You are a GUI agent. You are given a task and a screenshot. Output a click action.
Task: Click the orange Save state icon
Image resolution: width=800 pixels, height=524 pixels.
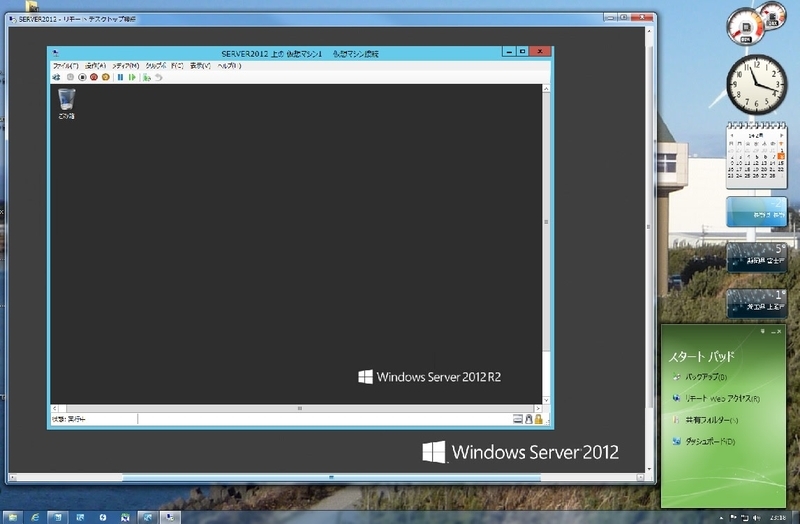[x=106, y=77]
